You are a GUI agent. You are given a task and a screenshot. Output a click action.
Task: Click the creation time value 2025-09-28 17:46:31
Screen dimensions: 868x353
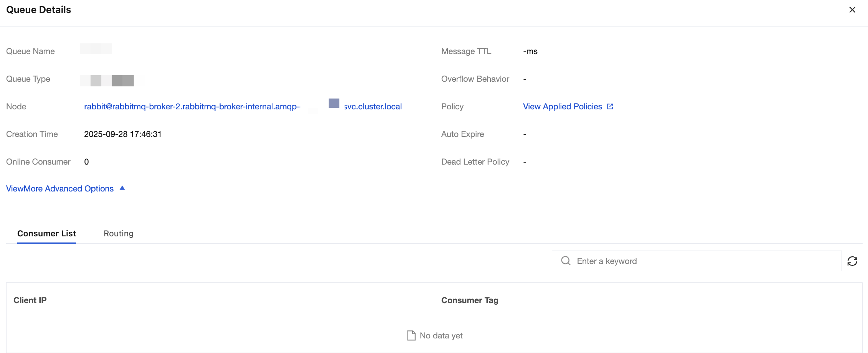[123, 134]
